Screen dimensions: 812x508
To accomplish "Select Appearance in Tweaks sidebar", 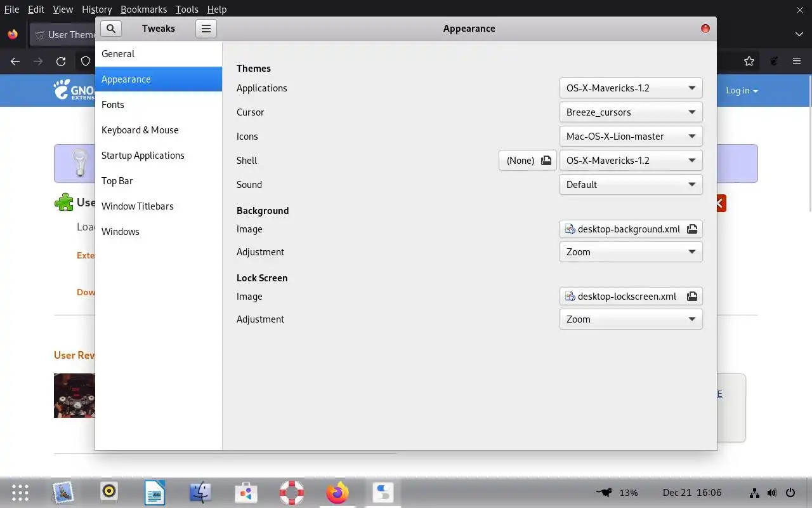I will click(159, 79).
